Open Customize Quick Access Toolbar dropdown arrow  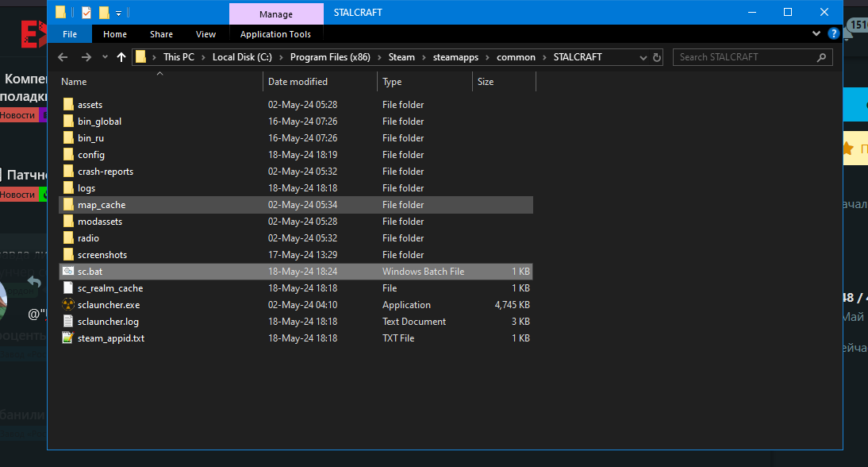[118, 13]
